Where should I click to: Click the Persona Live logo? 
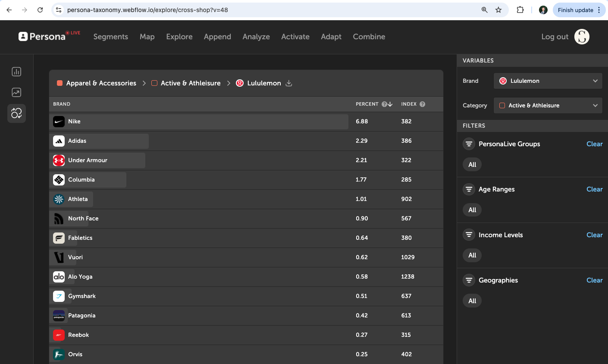(x=49, y=36)
